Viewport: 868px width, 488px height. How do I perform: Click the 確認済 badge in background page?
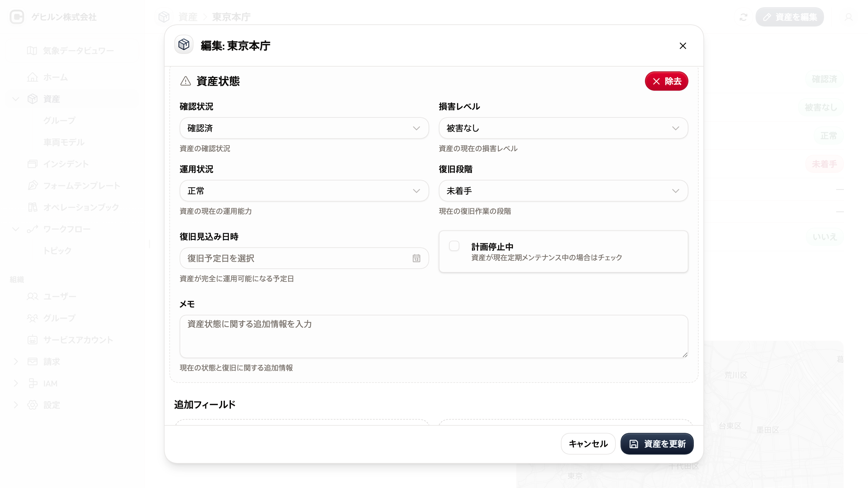[824, 80]
